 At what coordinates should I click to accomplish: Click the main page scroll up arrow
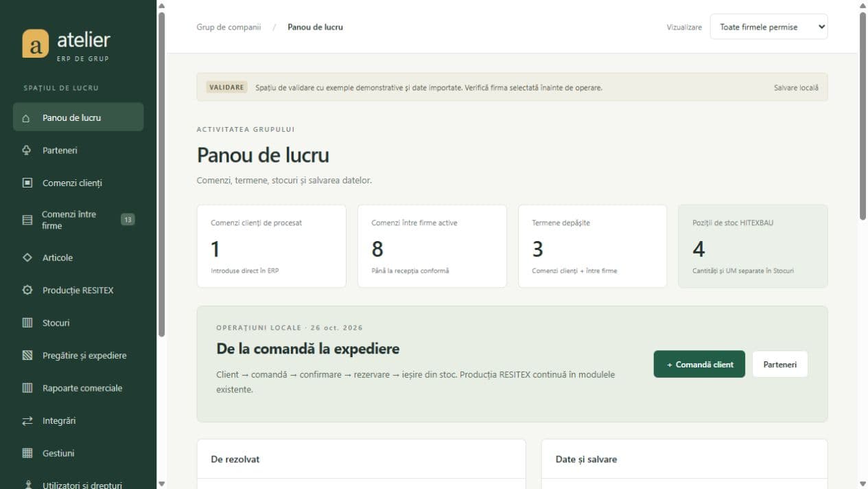click(x=863, y=5)
